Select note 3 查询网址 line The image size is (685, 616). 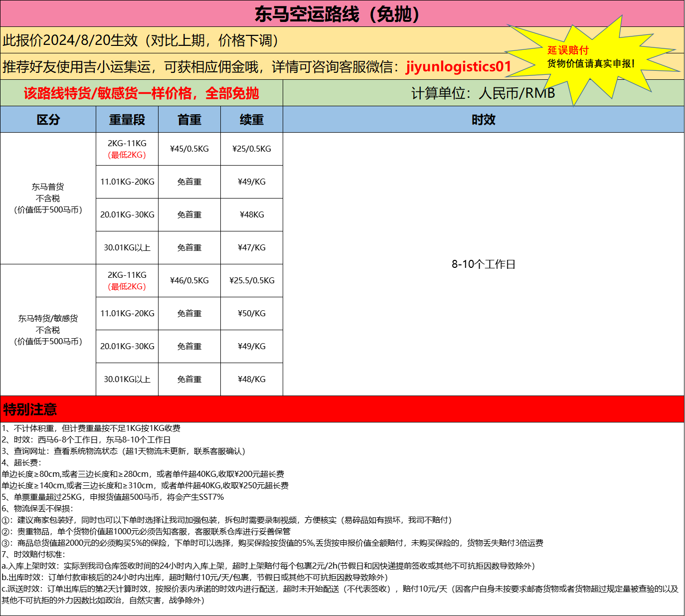pos(124,451)
